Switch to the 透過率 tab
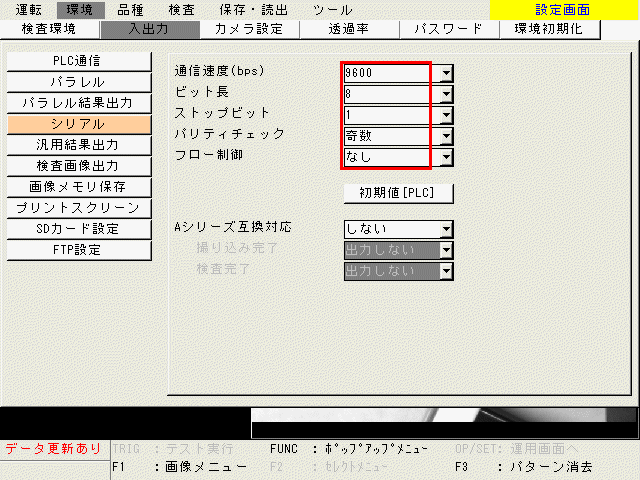Image resolution: width=640 pixels, height=480 pixels. coord(348,29)
